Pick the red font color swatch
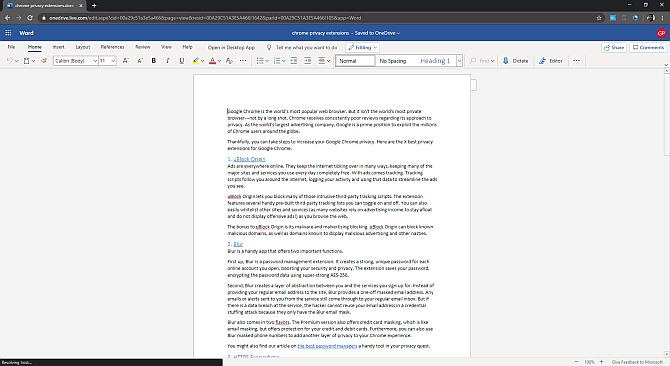The image size is (670, 366). coord(212,61)
